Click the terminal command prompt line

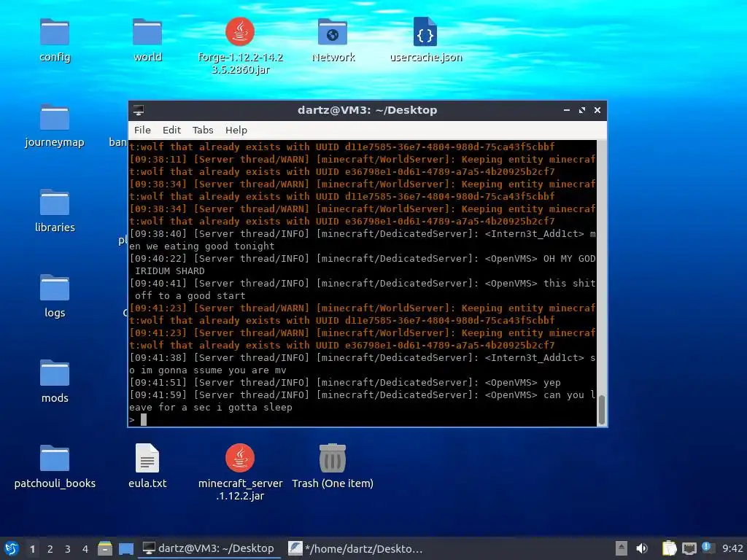tap(362, 419)
